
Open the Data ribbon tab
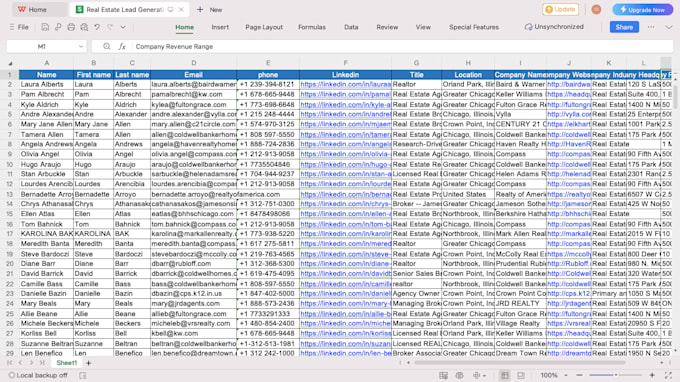click(x=351, y=27)
